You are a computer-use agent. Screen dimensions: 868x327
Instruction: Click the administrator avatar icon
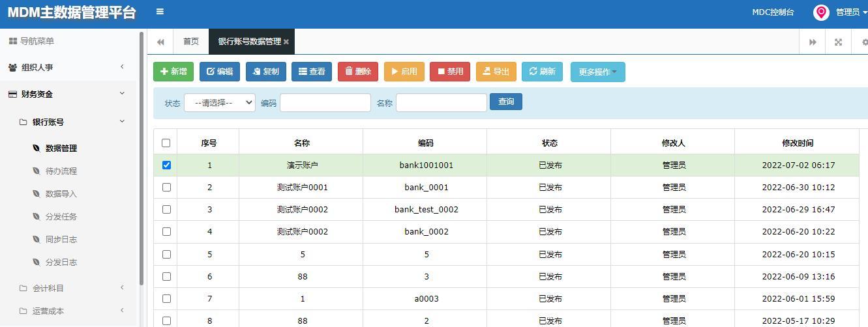(x=821, y=12)
